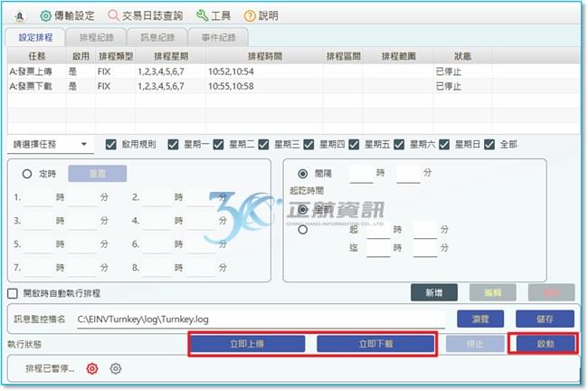Uncheck the 星期二 checkbox

point(218,145)
